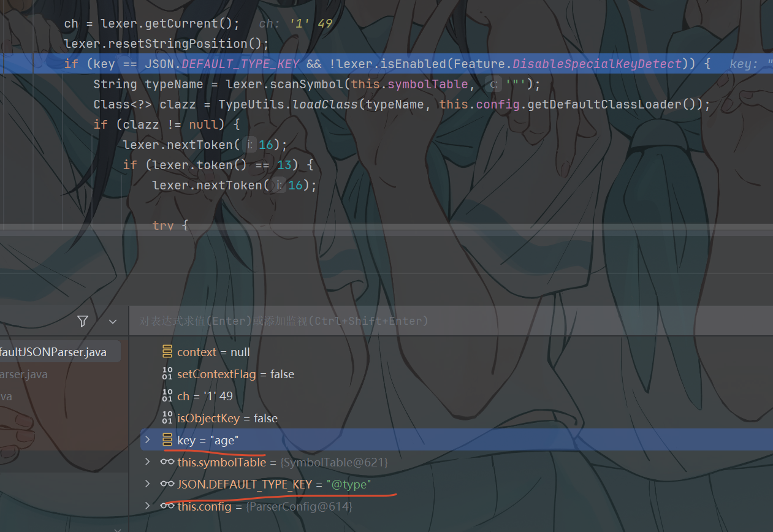The height and width of the screenshot is (532, 773).
Task: Click the funnel filter icon in debugger
Action: [83, 321]
